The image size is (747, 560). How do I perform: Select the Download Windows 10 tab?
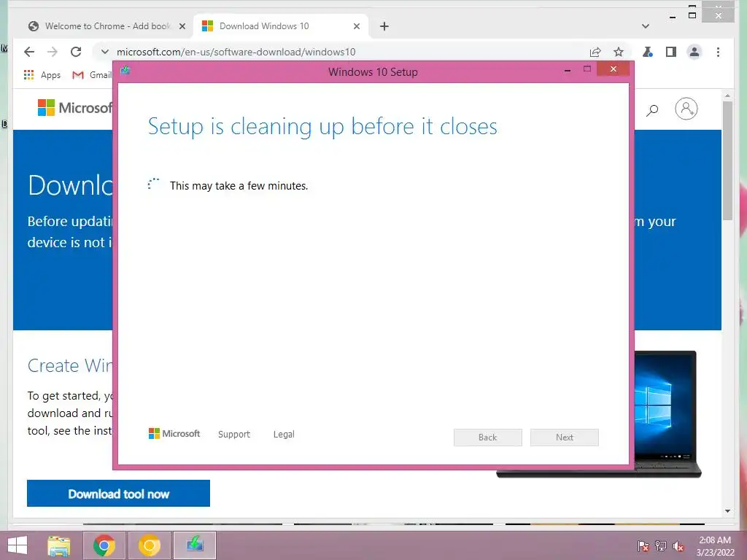tap(280, 26)
